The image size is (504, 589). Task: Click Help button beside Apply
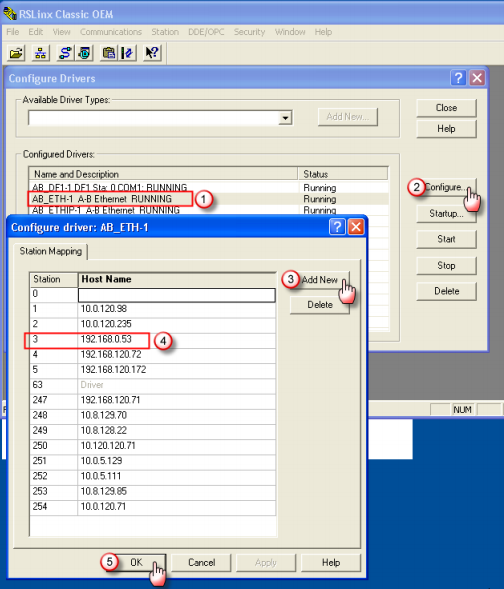(331, 562)
